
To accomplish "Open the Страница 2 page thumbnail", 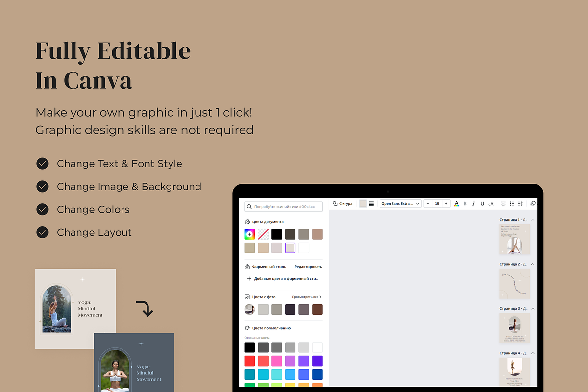I will [x=514, y=284].
